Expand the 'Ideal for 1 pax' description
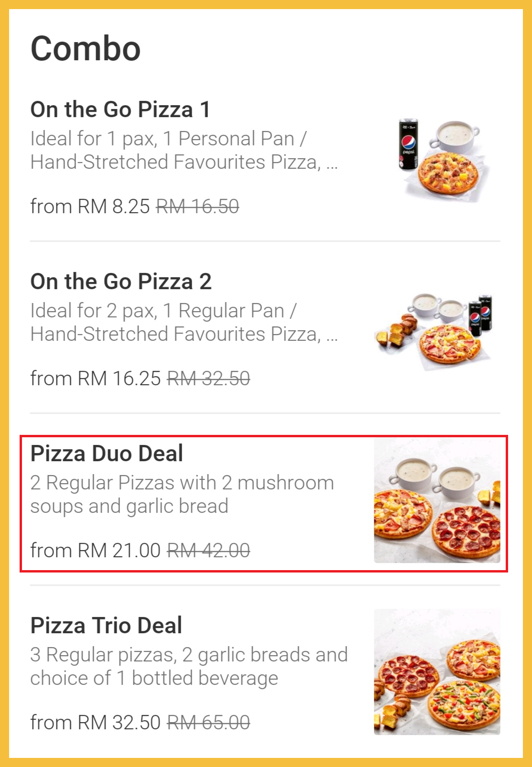The image size is (532, 767). pyautogui.click(x=184, y=150)
